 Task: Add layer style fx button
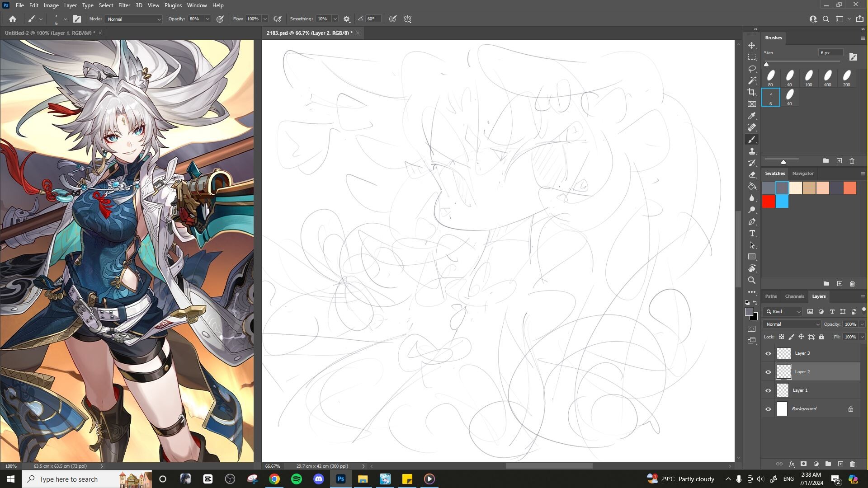[792, 464]
